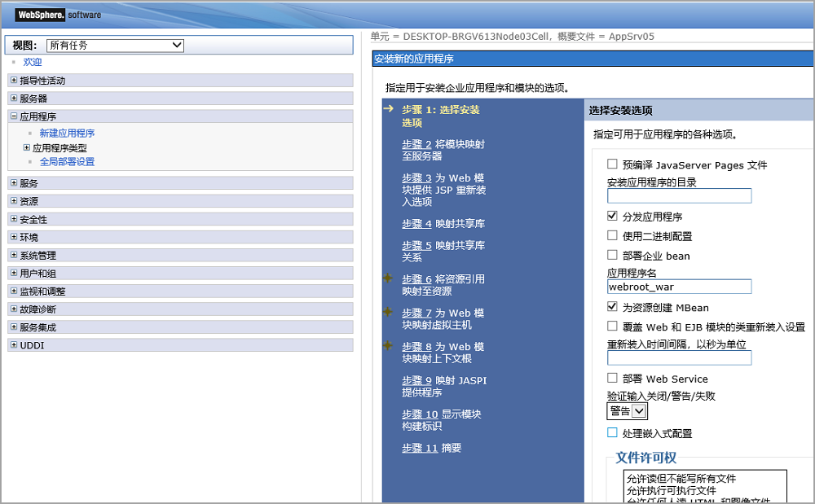Enable the 部署 Web Service checkbox
The image size is (815, 504).
pos(612,378)
